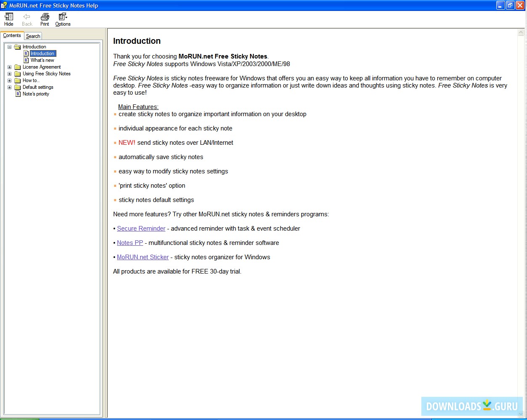Click the Print icon in the toolbar
The image size is (527, 420).
44,17
